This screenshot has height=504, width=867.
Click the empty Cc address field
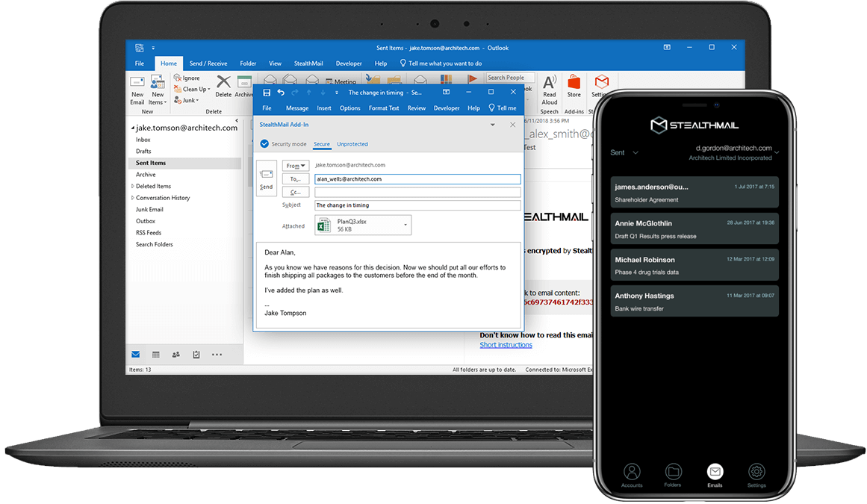click(x=417, y=193)
